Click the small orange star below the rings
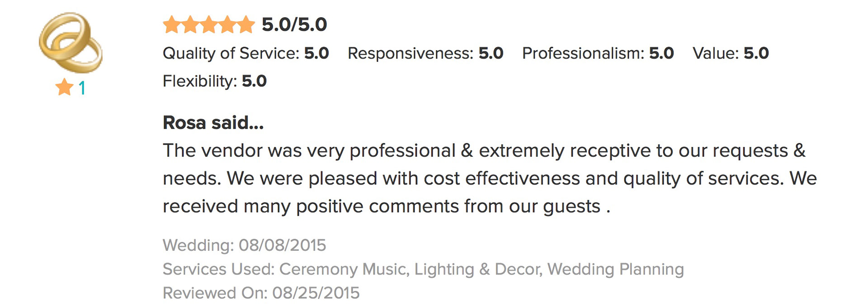The width and height of the screenshot is (868, 306). [65, 87]
